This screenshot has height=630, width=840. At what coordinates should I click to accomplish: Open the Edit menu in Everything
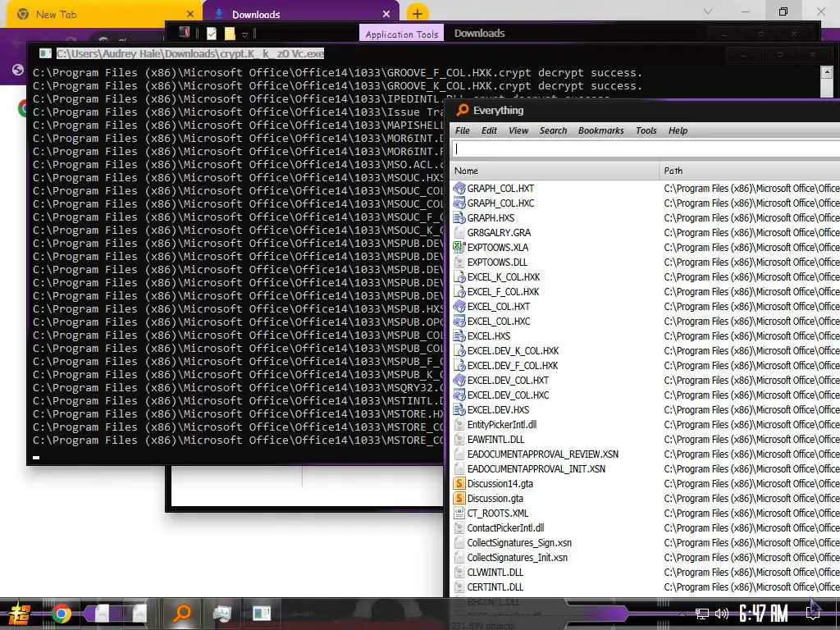tap(489, 130)
